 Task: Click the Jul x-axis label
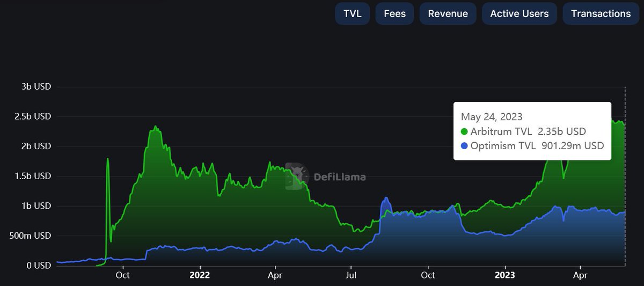click(x=350, y=275)
